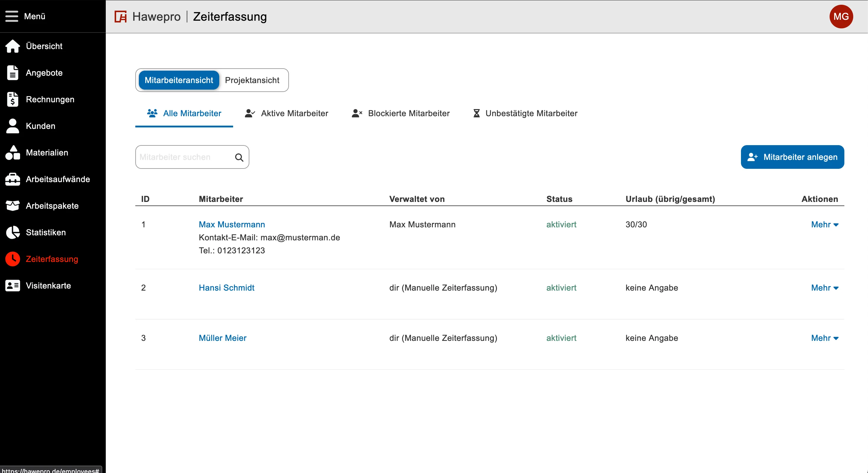
Task: Select the Unbestätigte Mitarbeiter tab
Action: tap(525, 114)
